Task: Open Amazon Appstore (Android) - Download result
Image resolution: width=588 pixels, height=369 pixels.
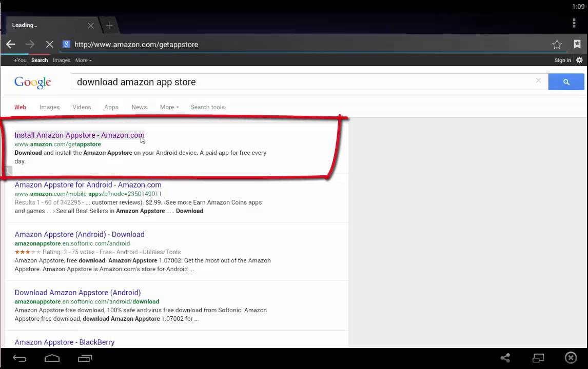Action: point(80,235)
